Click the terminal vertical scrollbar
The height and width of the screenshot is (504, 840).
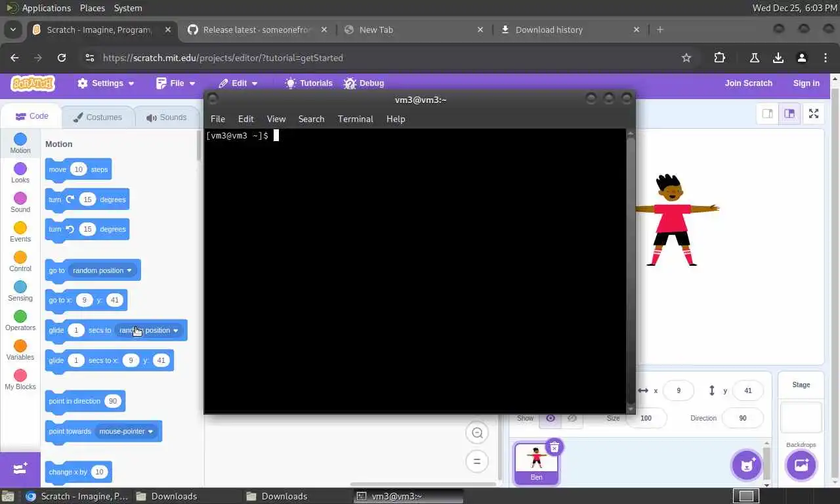[631, 271]
